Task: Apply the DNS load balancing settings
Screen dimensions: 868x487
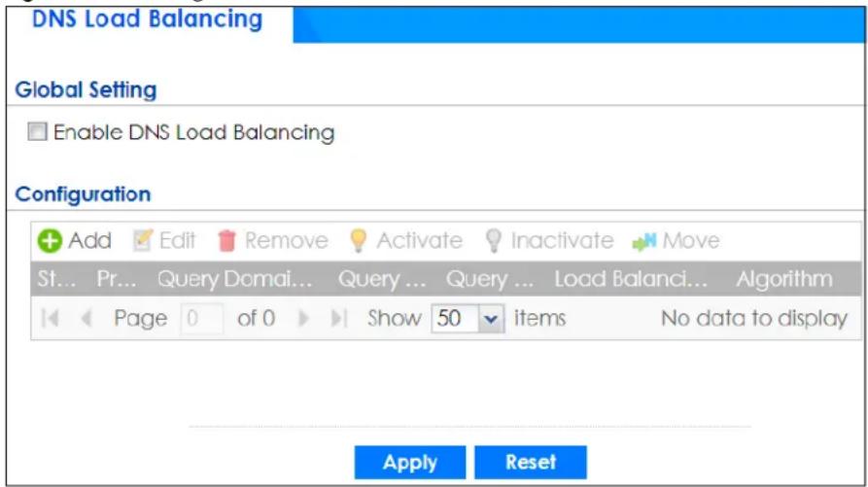Action: click(410, 462)
